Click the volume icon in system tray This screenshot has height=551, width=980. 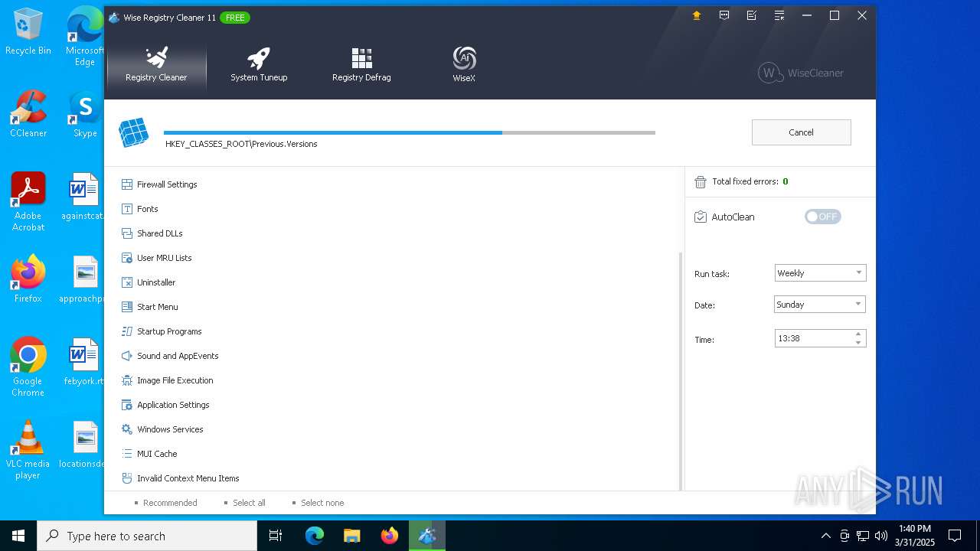pyautogui.click(x=881, y=536)
